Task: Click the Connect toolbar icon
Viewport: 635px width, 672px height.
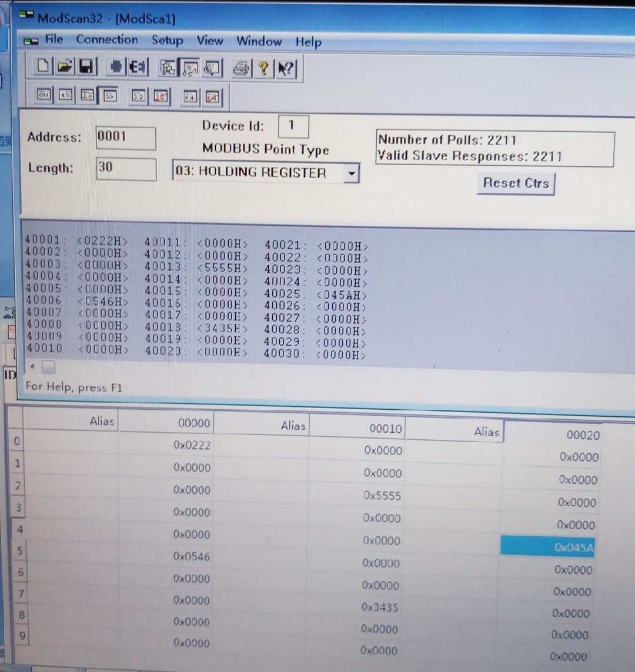Action: [116, 67]
